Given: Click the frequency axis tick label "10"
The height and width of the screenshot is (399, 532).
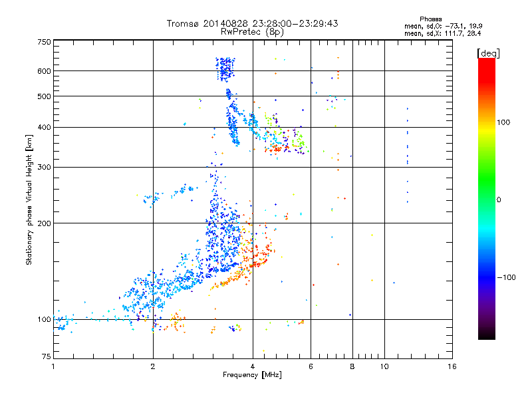Looking at the screenshot, I should pos(384,366).
